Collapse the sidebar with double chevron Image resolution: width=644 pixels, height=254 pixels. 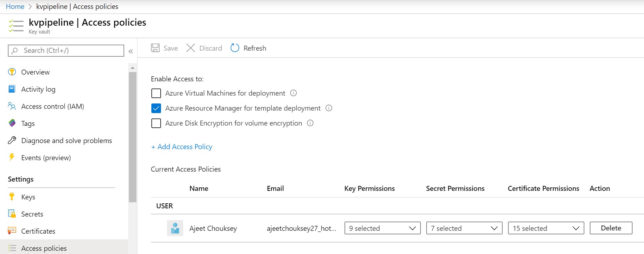tap(131, 51)
